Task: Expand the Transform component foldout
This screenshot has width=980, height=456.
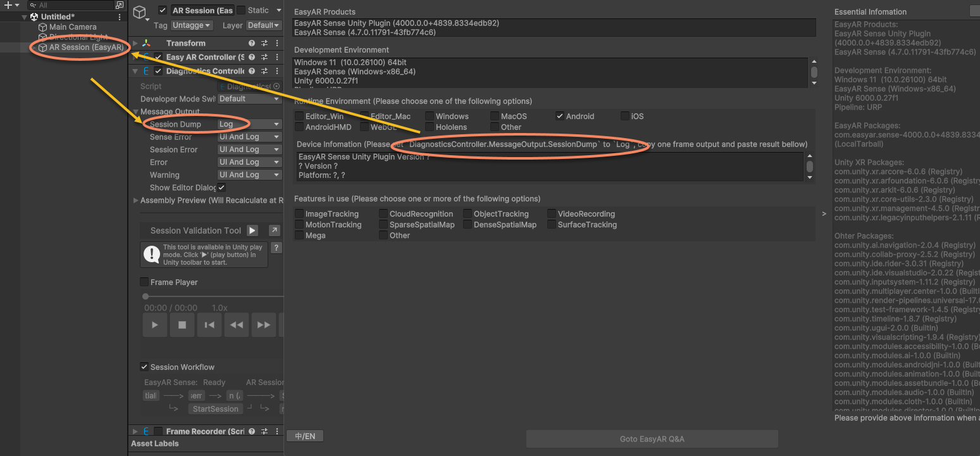Action: [x=135, y=43]
